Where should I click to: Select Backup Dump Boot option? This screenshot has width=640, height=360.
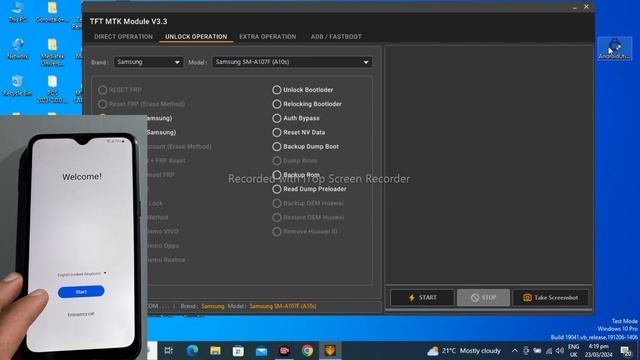coord(306,147)
